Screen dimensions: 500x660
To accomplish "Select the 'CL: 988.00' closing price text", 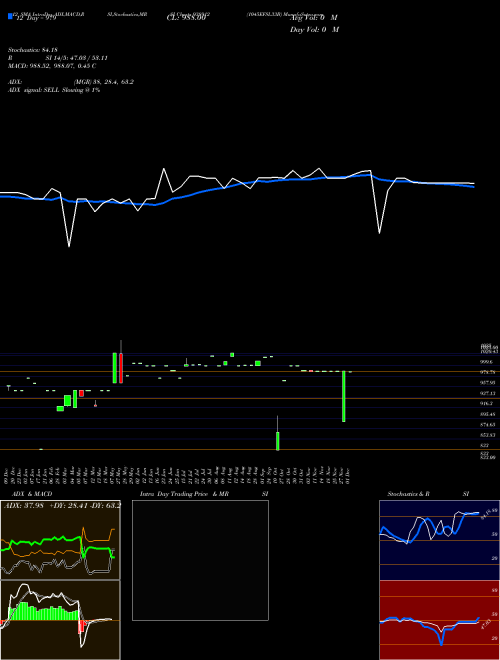I will 186,18.
